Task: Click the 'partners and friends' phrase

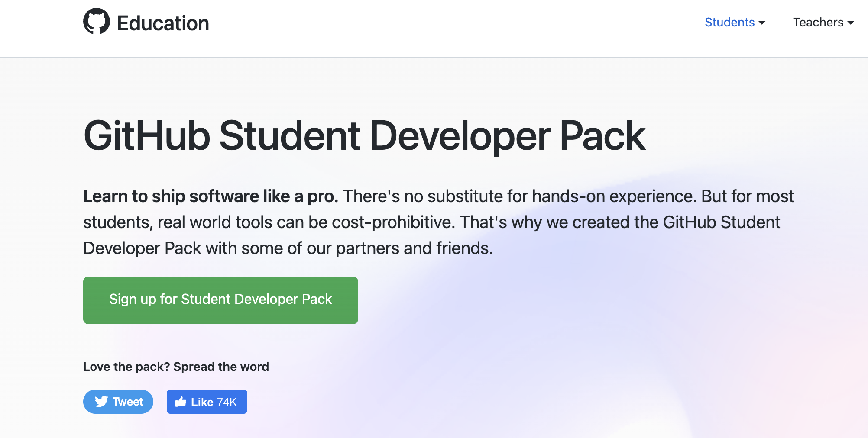Action: pos(414,248)
